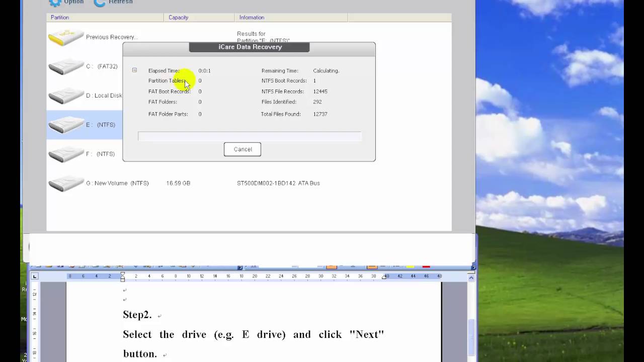Image resolution: width=644 pixels, height=362 pixels.
Task: Click the value 292
Action: pyautogui.click(x=317, y=102)
